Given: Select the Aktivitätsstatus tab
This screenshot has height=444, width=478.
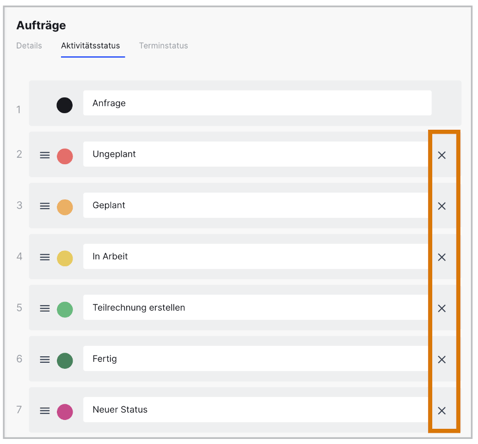Looking at the screenshot, I should pos(90,46).
